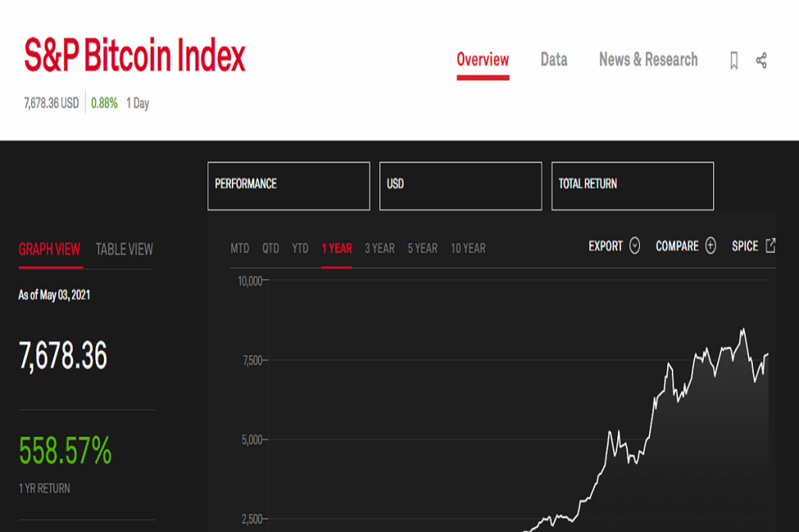Open the PERFORMANCE dropdown
This screenshot has width=799, height=532.
pos(289,186)
